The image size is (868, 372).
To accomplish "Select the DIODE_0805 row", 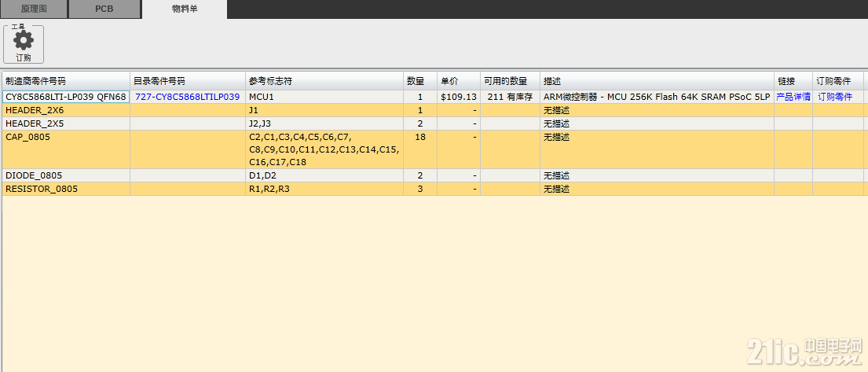I will pyautogui.click(x=434, y=175).
